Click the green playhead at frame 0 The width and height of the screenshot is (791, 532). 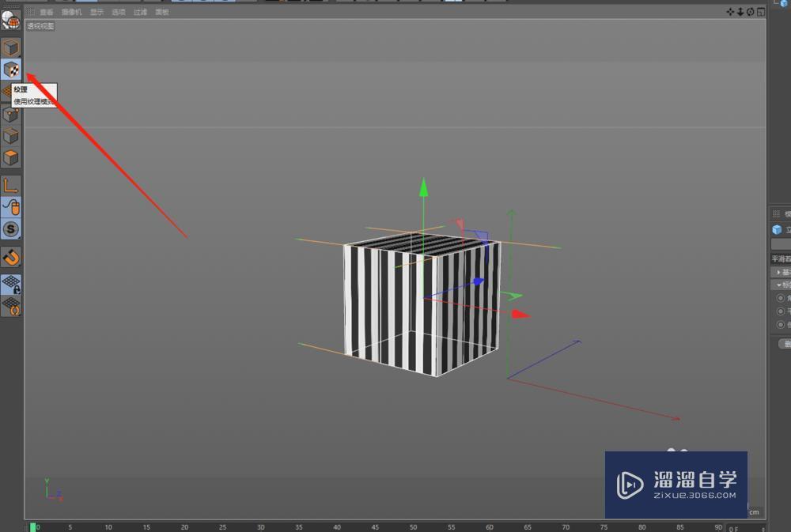click(x=32, y=527)
